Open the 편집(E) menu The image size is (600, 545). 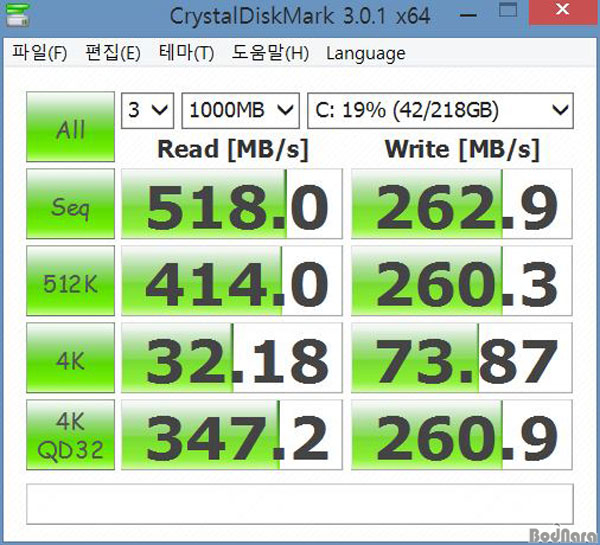[113, 53]
